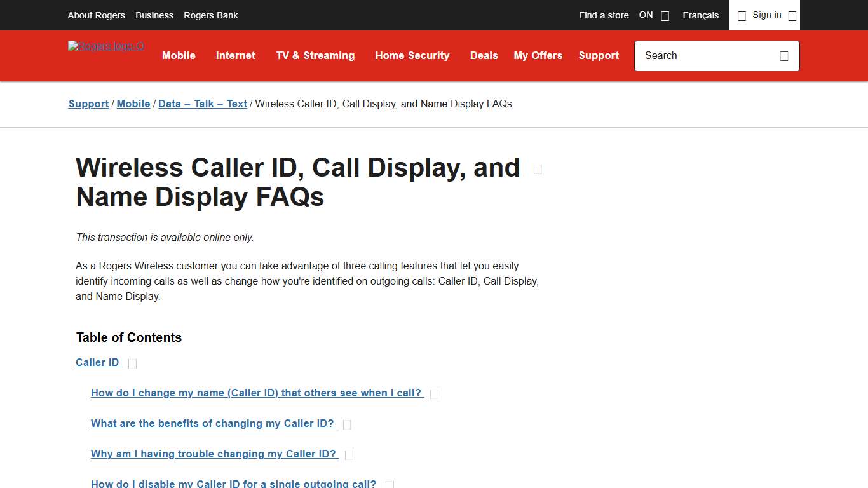This screenshot has width=868, height=488.
Task: Click the link icon beside the Caller ID heading
Action: click(132, 363)
